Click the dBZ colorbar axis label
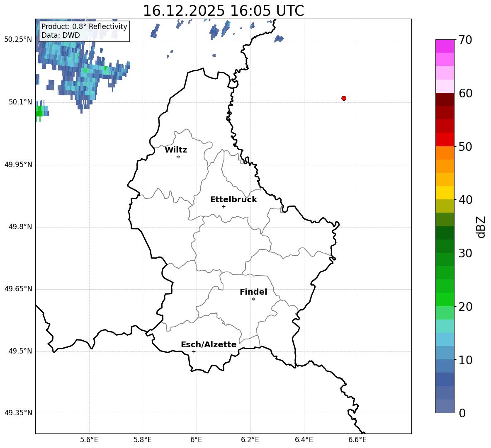The height and width of the screenshot is (448, 491). click(x=481, y=227)
